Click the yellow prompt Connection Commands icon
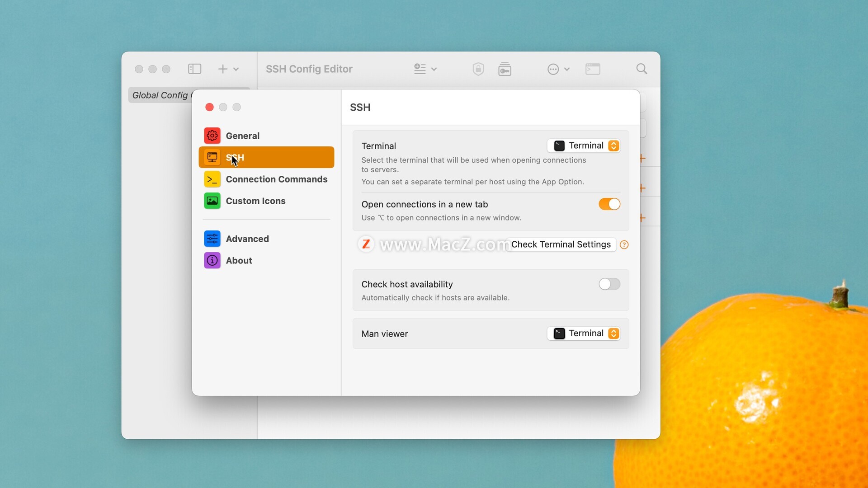Image resolution: width=868 pixels, height=488 pixels. pyautogui.click(x=212, y=179)
